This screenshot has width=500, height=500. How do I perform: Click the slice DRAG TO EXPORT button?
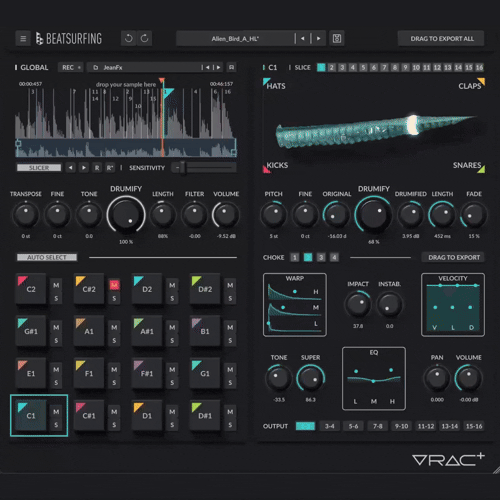(454, 257)
